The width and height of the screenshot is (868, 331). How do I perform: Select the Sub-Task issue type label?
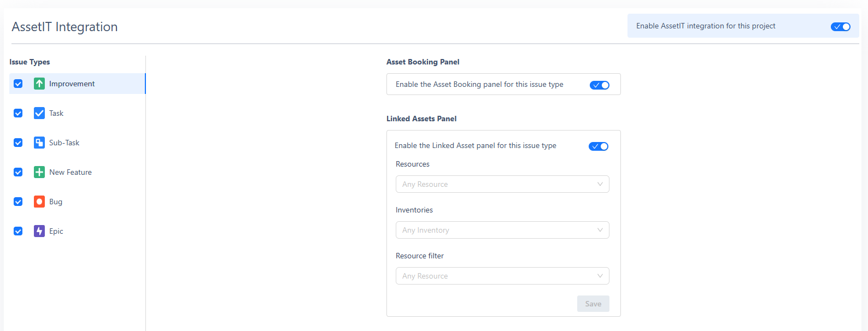point(64,143)
